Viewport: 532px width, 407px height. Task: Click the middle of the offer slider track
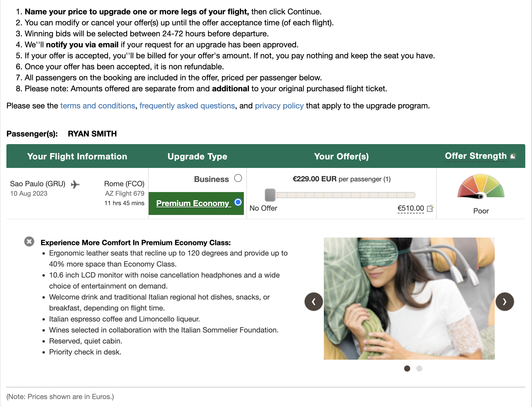pyautogui.click(x=340, y=195)
